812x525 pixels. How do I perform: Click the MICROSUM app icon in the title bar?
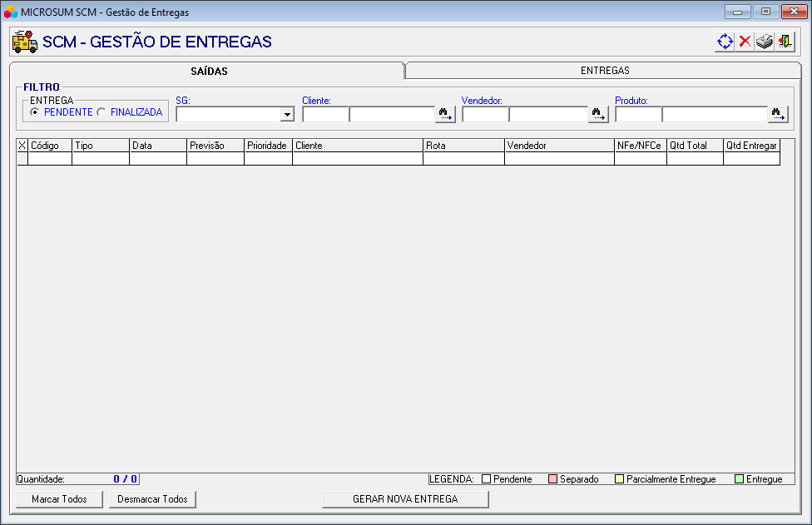10,12
